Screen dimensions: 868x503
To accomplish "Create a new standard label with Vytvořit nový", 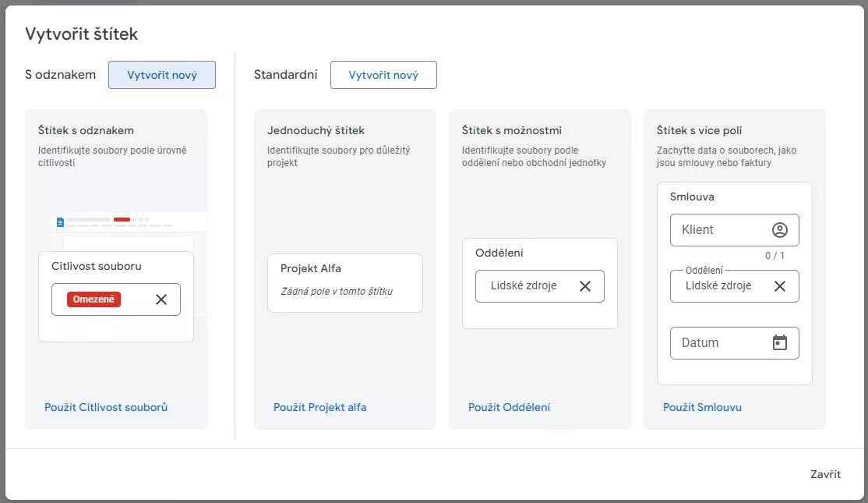I will 383,75.
